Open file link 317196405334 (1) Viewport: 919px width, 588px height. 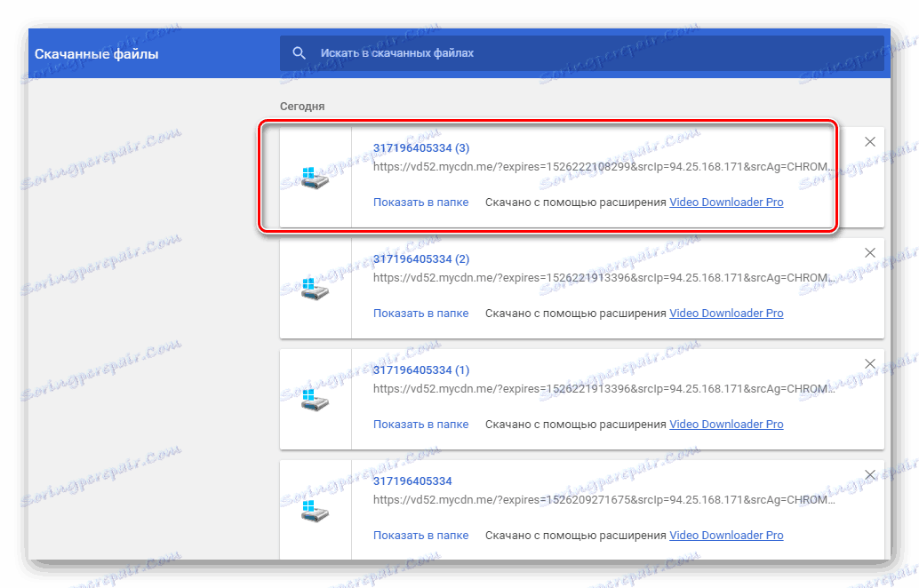click(x=421, y=370)
